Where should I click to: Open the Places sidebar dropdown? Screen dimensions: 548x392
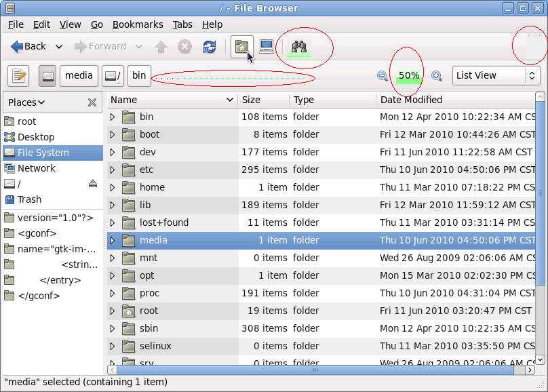26,102
